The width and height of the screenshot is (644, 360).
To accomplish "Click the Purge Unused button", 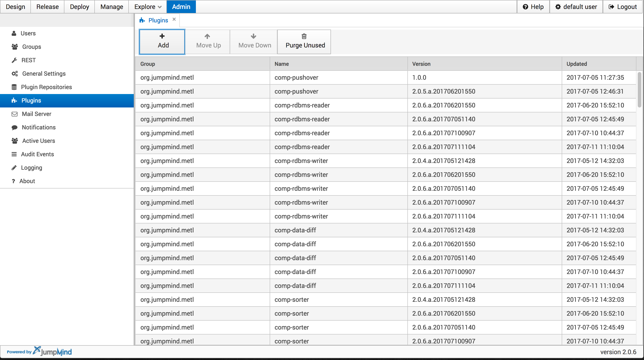I will (304, 42).
